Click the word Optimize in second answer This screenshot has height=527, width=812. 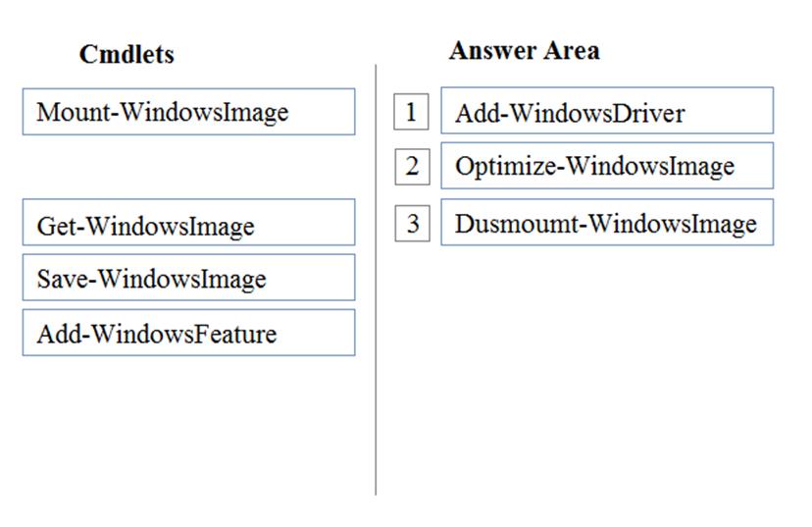click(x=506, y=167)
